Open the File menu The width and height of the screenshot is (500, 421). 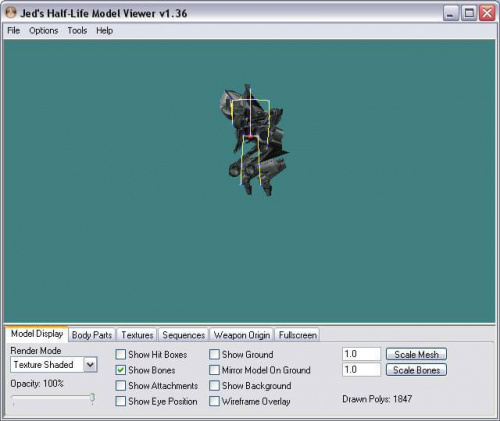[14, 31]
